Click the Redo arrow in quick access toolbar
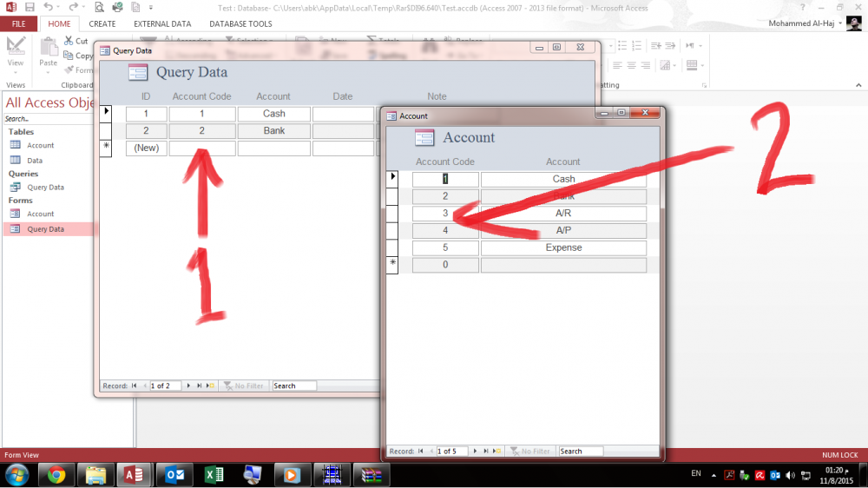This screenshot has height=488, width=868. (x=73, y=7)
